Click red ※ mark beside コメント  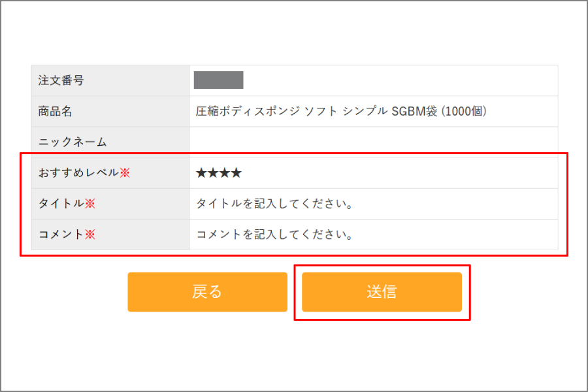(90, 234)
